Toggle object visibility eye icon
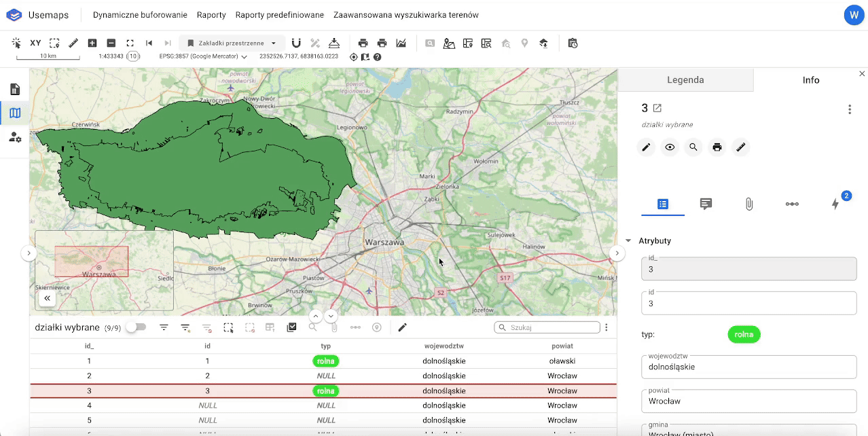Screen dimensions: 868x436 tap(670, 147)
